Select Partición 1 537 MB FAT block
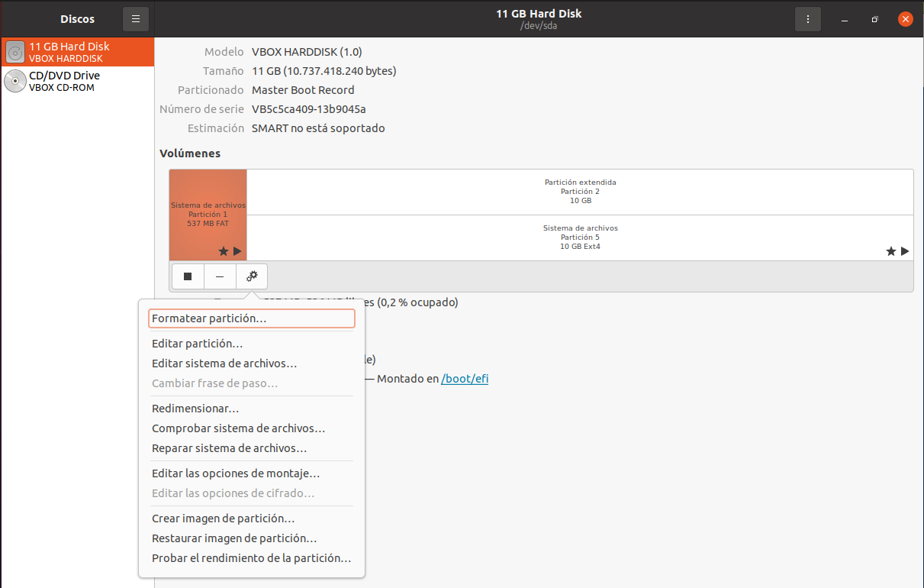Image resolution: width=924 pixels, height=588 pixels. coord(208,214)
